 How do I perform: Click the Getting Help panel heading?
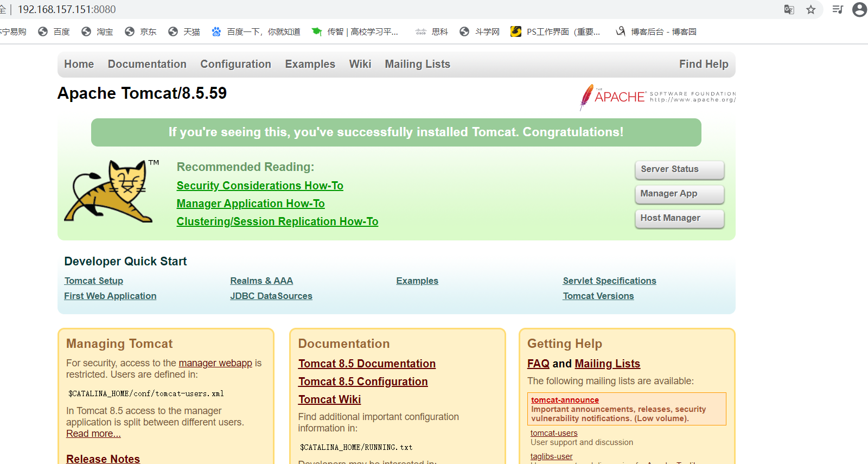565,344
